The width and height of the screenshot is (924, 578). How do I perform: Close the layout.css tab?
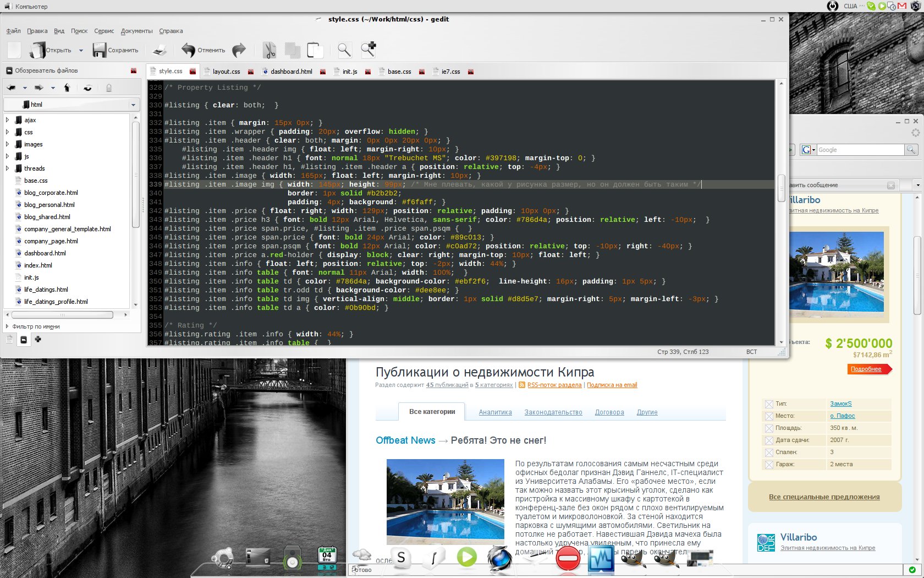point(251,72)
